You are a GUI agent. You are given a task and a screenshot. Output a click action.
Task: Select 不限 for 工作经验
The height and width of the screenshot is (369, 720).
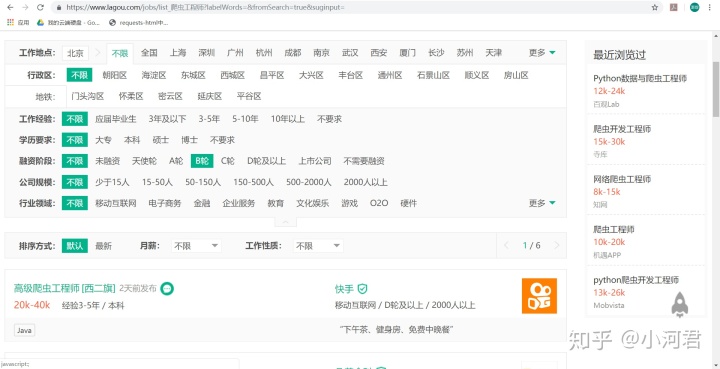[75, 119]
